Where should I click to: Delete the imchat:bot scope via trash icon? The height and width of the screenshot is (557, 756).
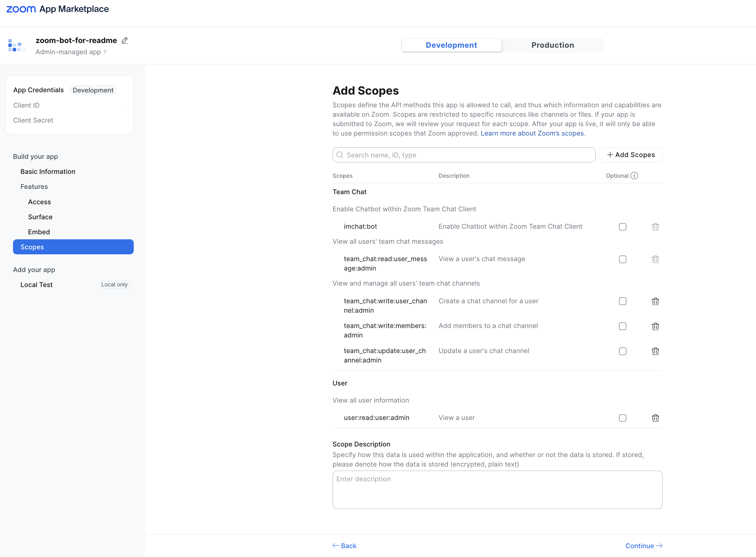pos(655,227)
